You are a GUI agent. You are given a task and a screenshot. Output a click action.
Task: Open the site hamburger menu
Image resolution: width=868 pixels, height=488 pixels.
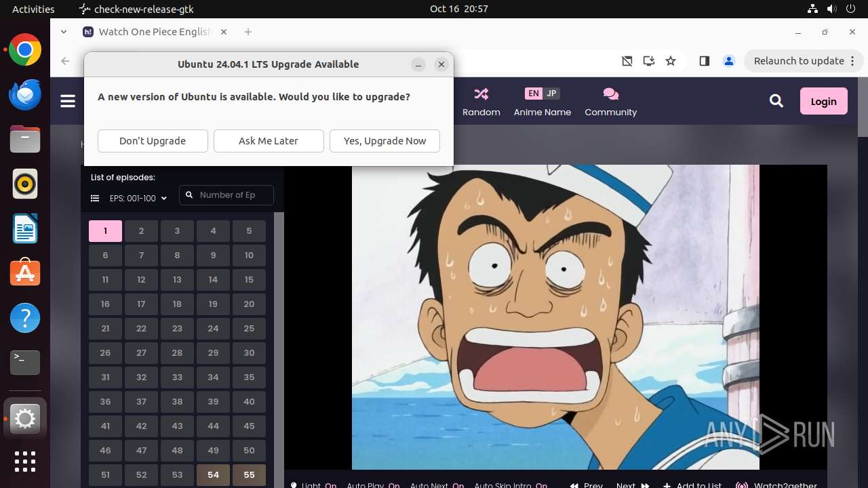[x=68, y=101]
